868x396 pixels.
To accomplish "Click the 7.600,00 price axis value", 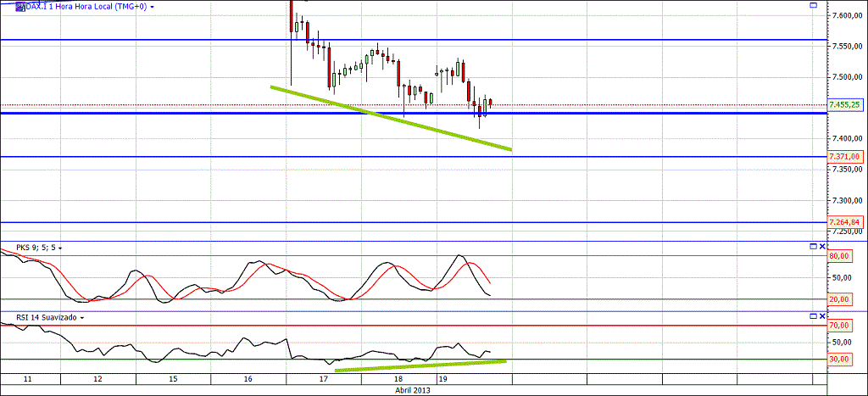I will pos(846,15).
